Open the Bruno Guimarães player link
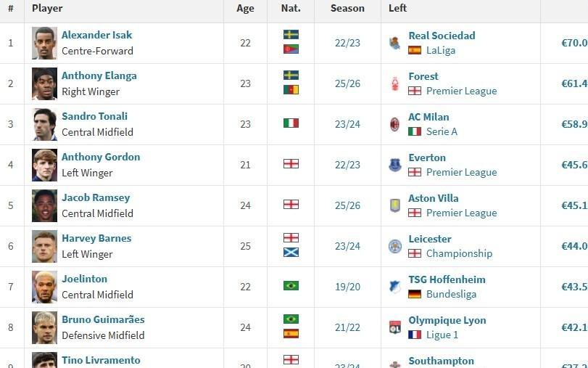The width and height of the screenshot is (588, 368). tap(103, 319)
